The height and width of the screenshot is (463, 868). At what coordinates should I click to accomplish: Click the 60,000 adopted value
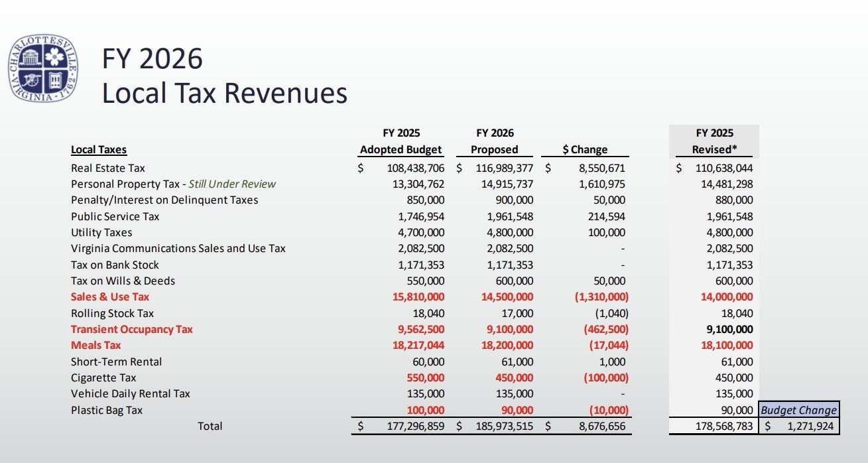click(429, 362)
